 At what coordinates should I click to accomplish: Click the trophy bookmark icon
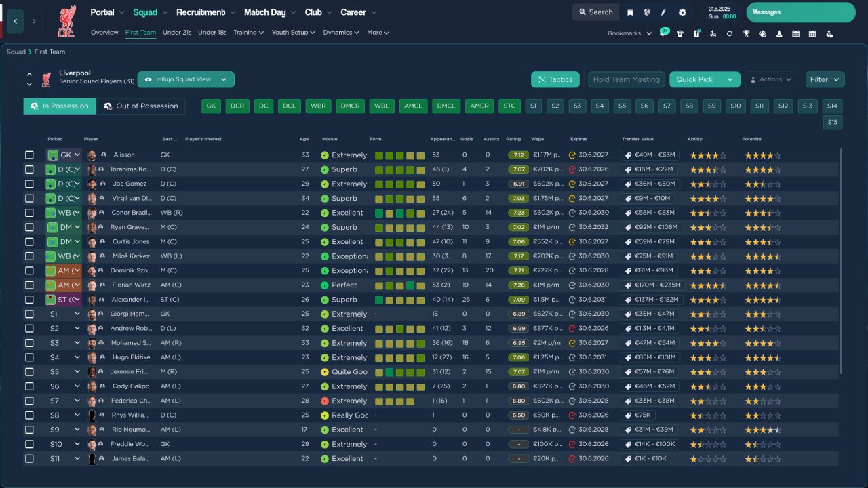pos(746,33)
